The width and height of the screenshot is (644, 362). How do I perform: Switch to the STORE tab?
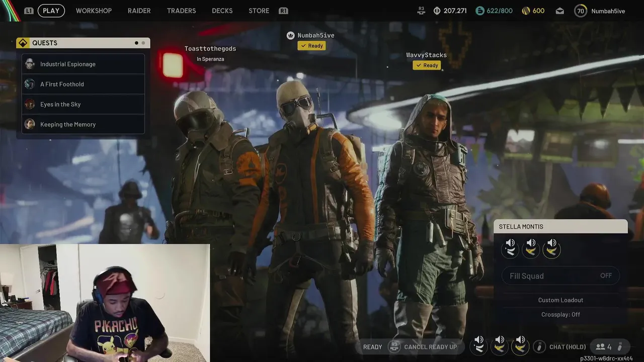pos(259,11)
